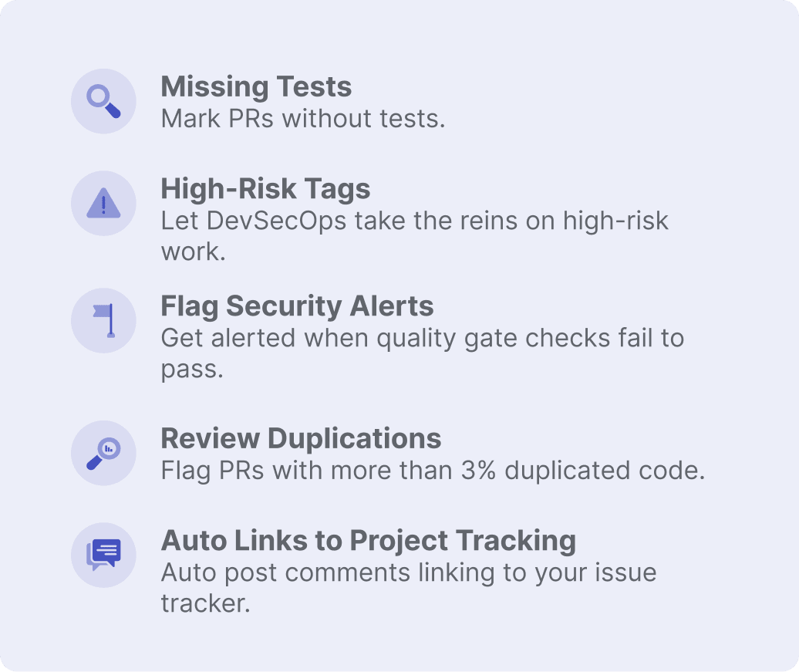Select the Missing Tests heading

[x=256, y=86]
